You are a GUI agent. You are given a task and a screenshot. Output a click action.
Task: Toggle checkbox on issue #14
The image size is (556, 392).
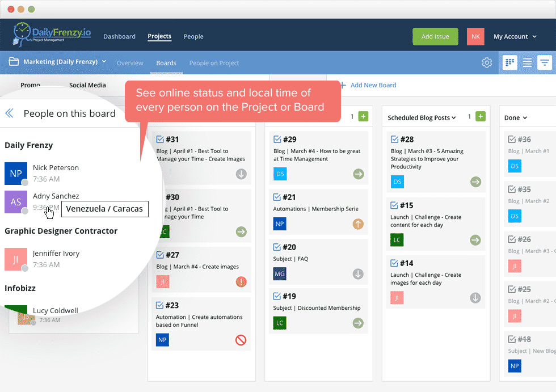coord(394,263)
